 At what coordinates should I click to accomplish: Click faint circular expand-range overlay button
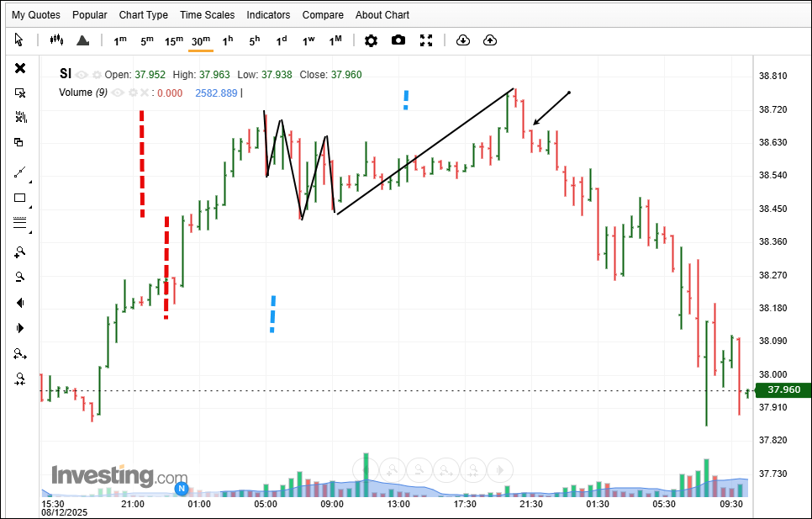(x=446, y=470)
